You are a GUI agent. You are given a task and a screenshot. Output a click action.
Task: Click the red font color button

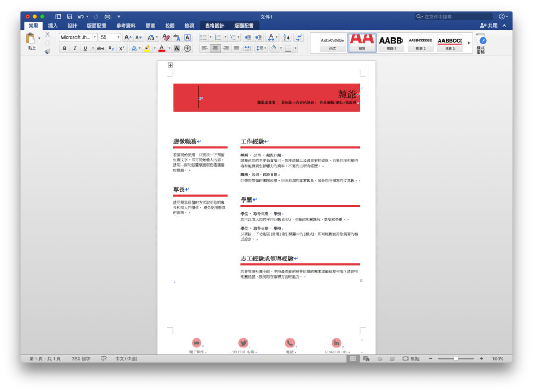coord(162,48)
